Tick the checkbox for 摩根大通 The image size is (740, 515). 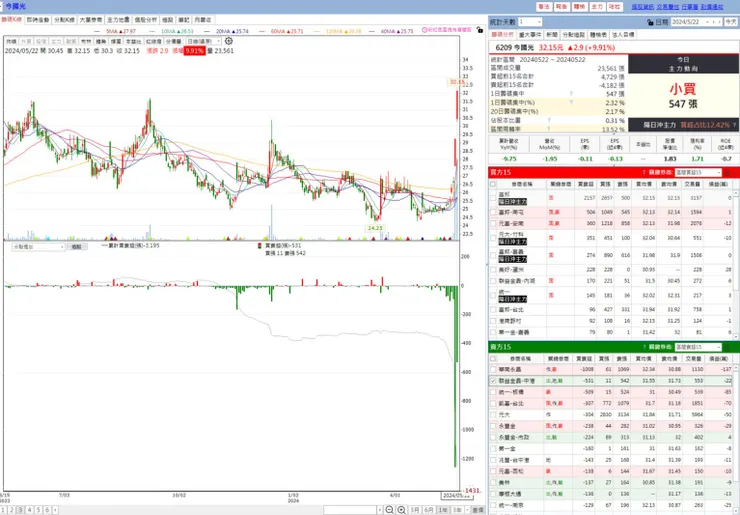[493, 494]
